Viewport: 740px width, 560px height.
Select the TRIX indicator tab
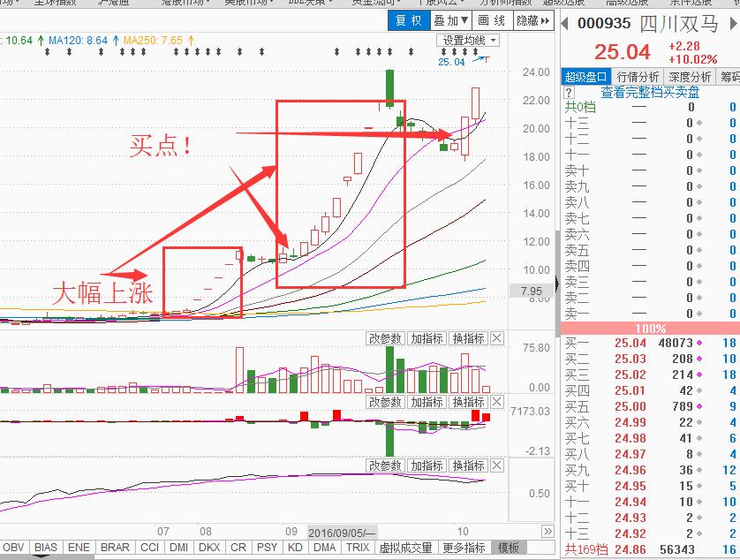[358, 548]
